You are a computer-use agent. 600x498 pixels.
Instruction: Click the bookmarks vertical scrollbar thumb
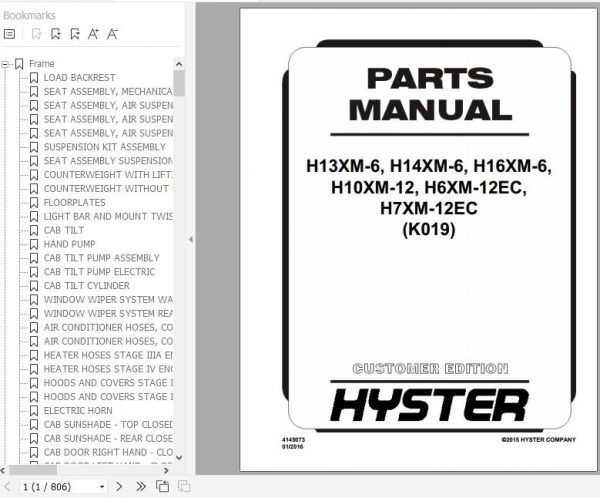(x=179, y=83)
